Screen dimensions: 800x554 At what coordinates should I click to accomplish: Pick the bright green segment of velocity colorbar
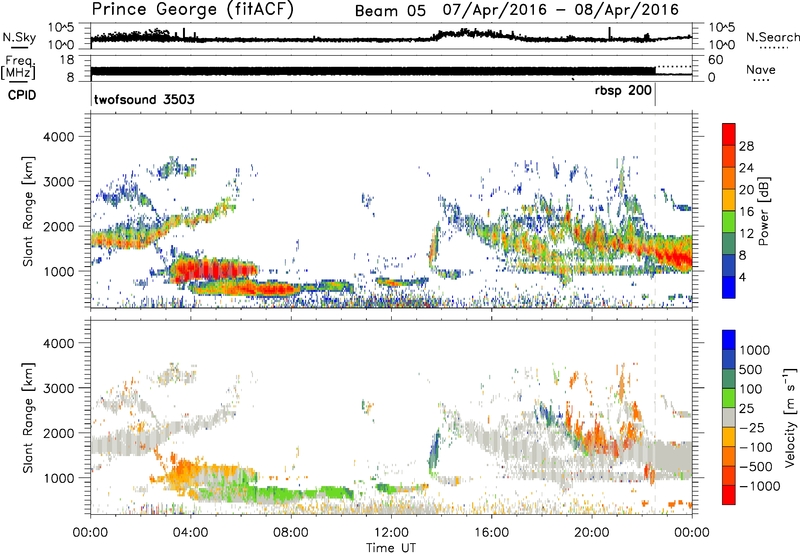coord(729,398)
